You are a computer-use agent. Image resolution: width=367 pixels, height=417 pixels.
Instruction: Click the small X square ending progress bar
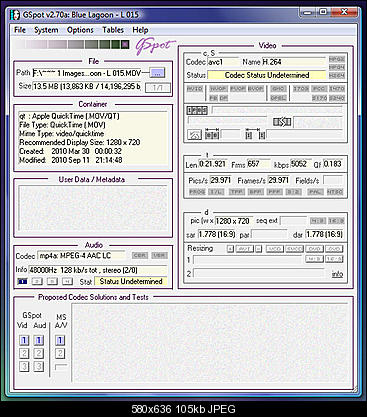(125, 44)
